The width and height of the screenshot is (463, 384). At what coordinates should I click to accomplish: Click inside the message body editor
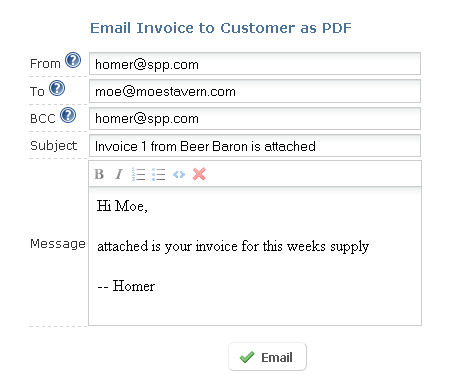pos(255,256)
